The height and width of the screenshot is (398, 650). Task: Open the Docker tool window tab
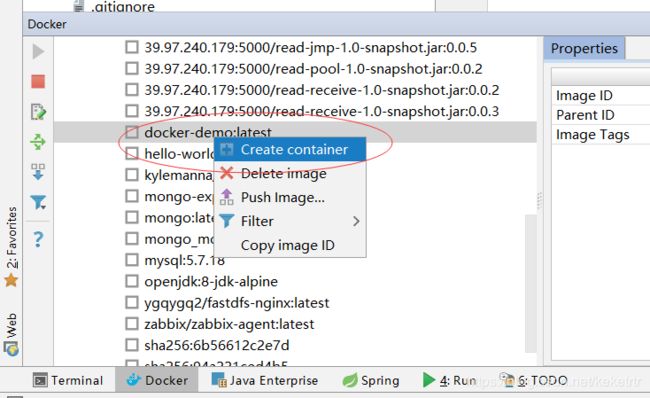pos(157,380)
